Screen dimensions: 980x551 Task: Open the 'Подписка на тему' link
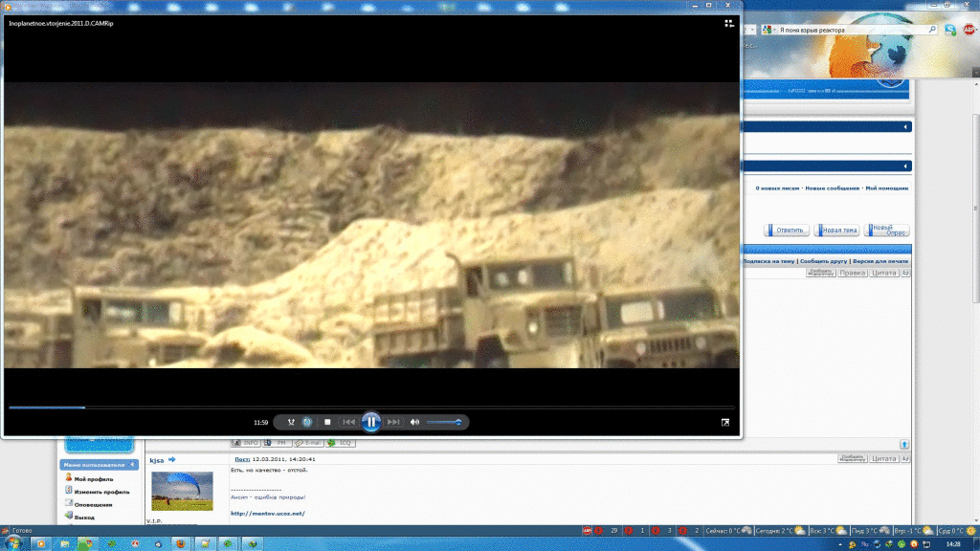click(x=768, y=261)
